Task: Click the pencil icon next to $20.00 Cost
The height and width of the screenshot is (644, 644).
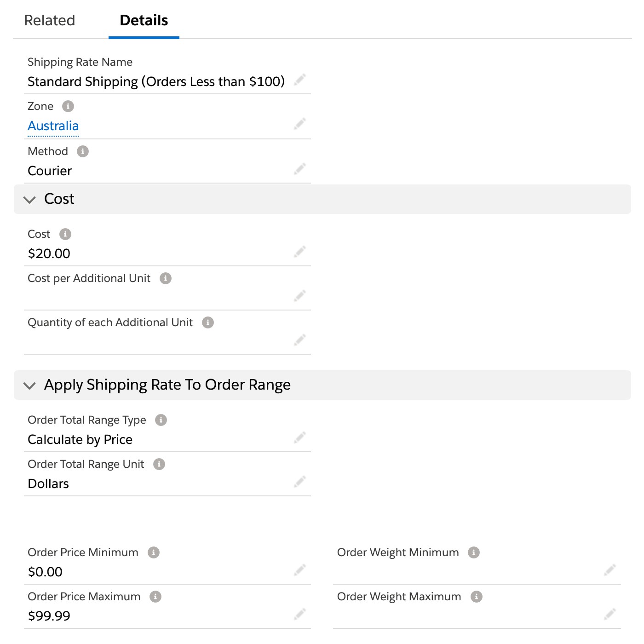Action: point(300,252)
